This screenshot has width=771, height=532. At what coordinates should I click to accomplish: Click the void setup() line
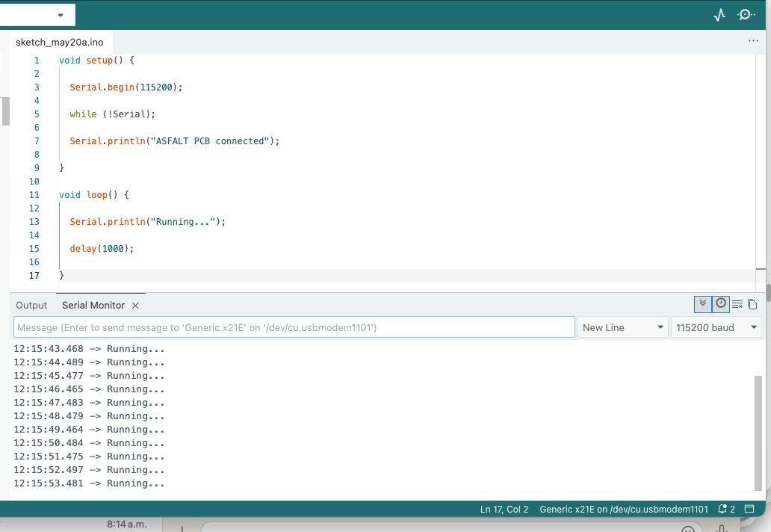(x=97, y=61)
